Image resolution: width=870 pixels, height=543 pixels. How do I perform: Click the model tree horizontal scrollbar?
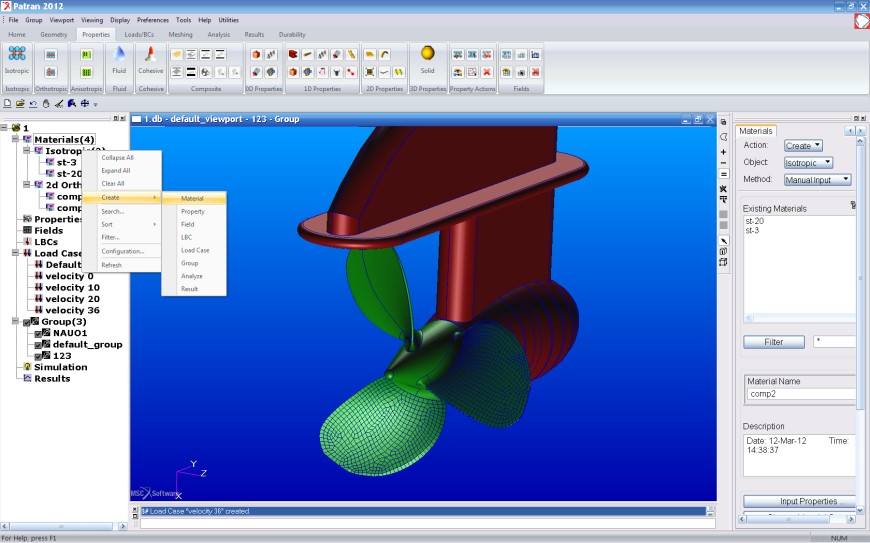[63, 526]
